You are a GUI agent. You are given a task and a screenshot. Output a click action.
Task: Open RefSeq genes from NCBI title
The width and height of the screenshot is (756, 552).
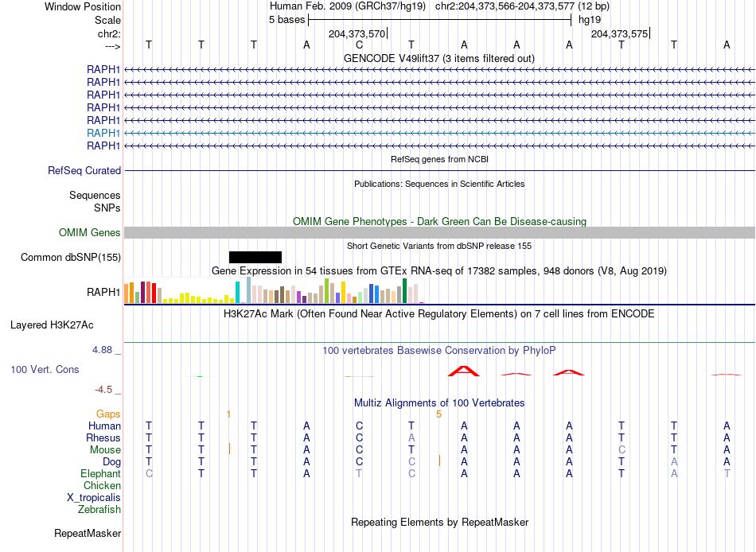[439, 159]
